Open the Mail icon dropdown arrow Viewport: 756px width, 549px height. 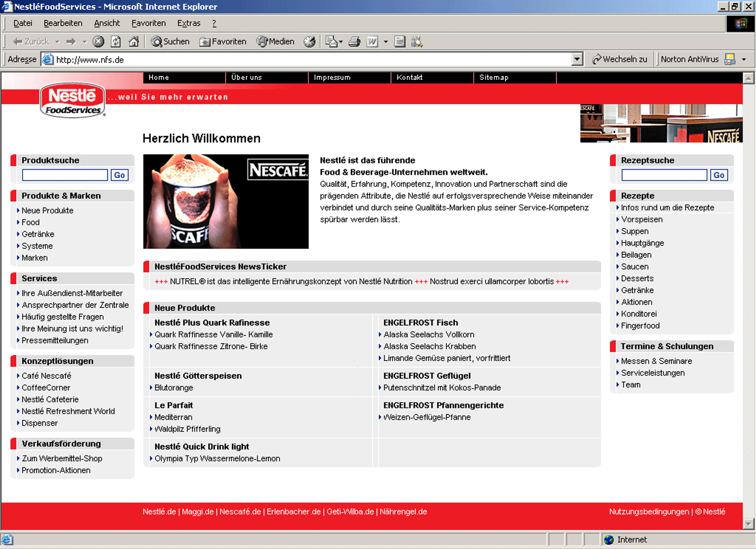pyautogui.click(x=341, y=42)
